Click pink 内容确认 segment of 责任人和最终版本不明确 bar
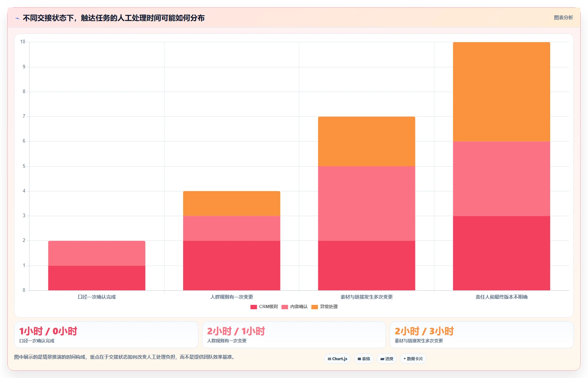The height and width of the screenshot is (378, 588). 501,179
